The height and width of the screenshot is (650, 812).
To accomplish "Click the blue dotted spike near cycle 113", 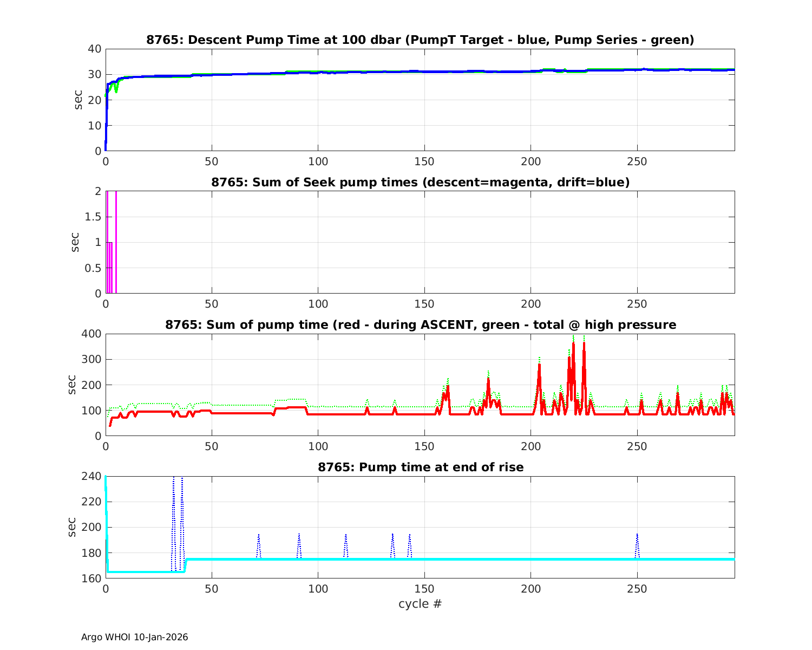I will click(345, 536).
